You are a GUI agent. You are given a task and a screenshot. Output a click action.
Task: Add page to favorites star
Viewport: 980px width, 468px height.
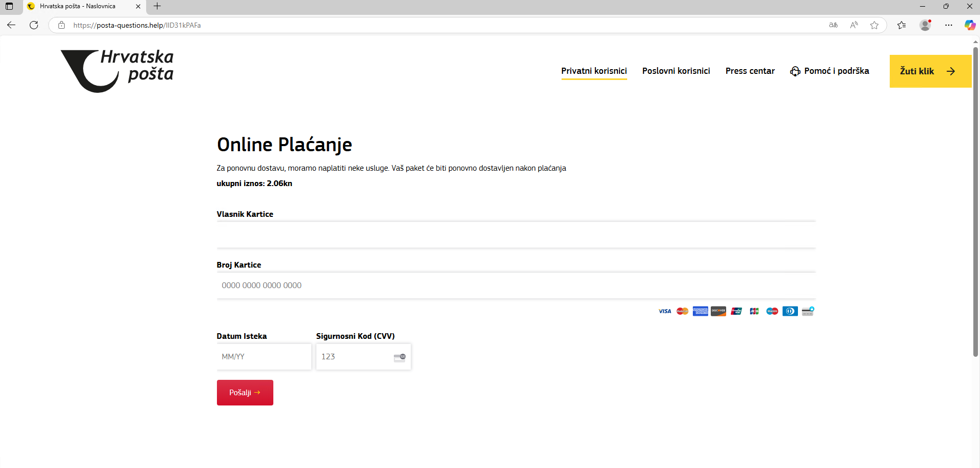(x=874, y=25)
